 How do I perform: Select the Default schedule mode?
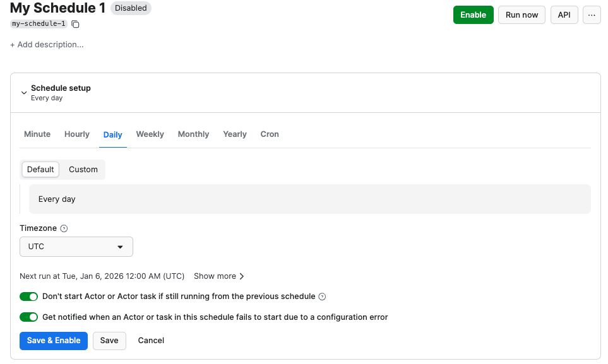tap(40, 169)
